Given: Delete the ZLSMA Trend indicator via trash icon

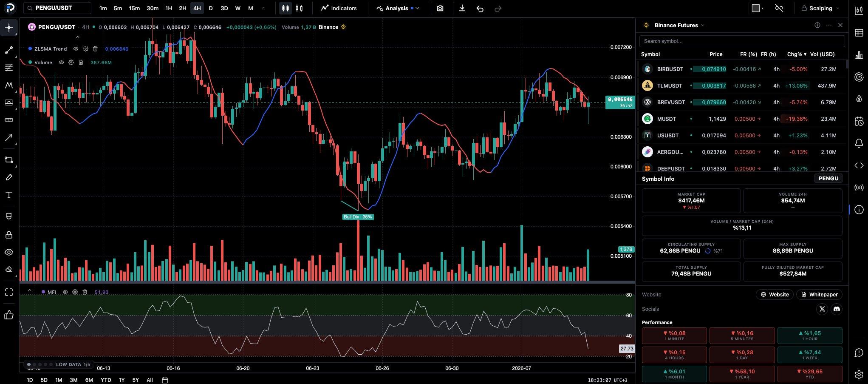Looking at the screenshot, I should [x=96, y=49].
